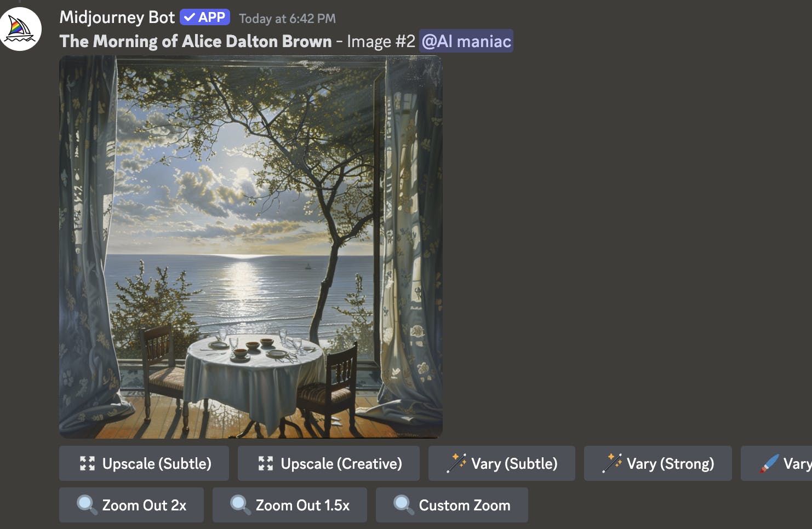The height and width of the screenshot is (529, 812).
Task: Click the Midjourney sailboat avatar
Action: pyautogui.click(x=20, y=29)
